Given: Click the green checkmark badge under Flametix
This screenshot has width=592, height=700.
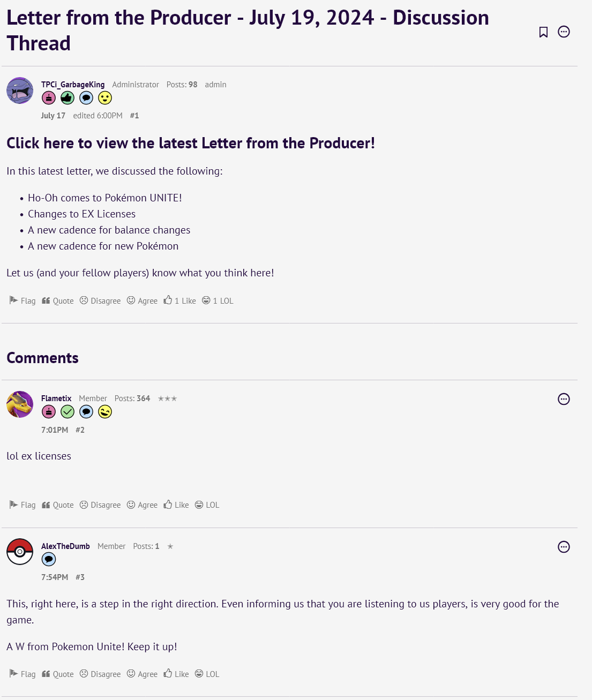Looking at the screenshot, I should coord(68,412).
